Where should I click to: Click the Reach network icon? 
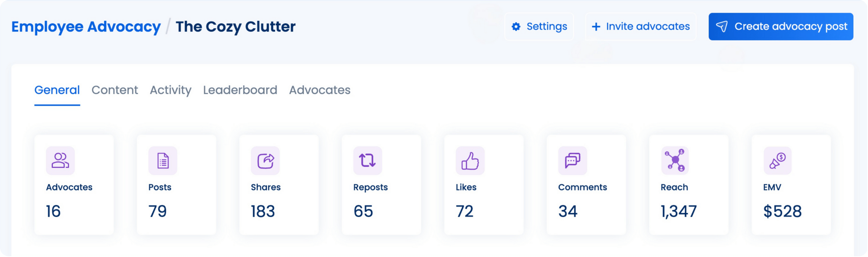[675, 161]
